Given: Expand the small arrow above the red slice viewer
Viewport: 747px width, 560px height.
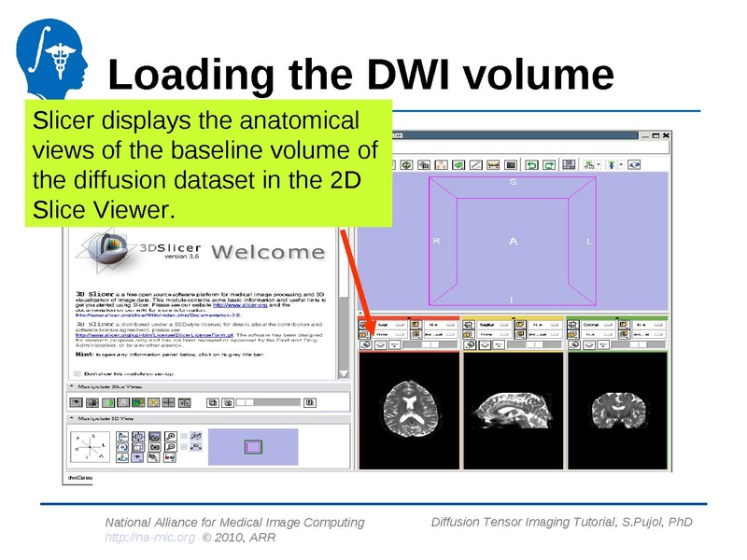Looking at the screenshot, I should coord(409,317).
